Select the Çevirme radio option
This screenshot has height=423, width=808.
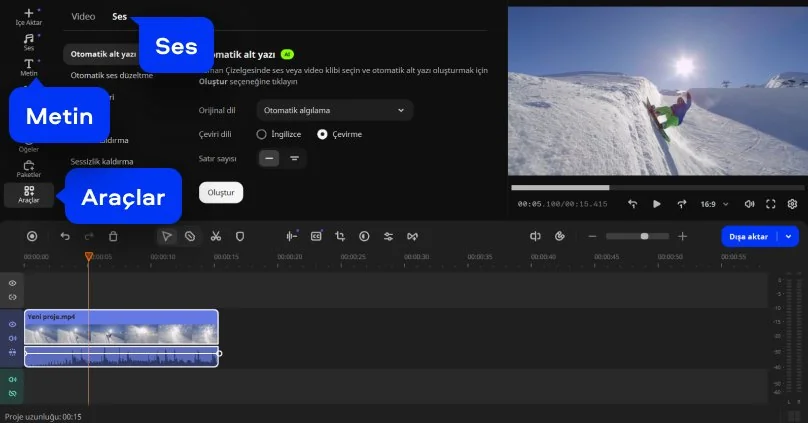[322, 134]
